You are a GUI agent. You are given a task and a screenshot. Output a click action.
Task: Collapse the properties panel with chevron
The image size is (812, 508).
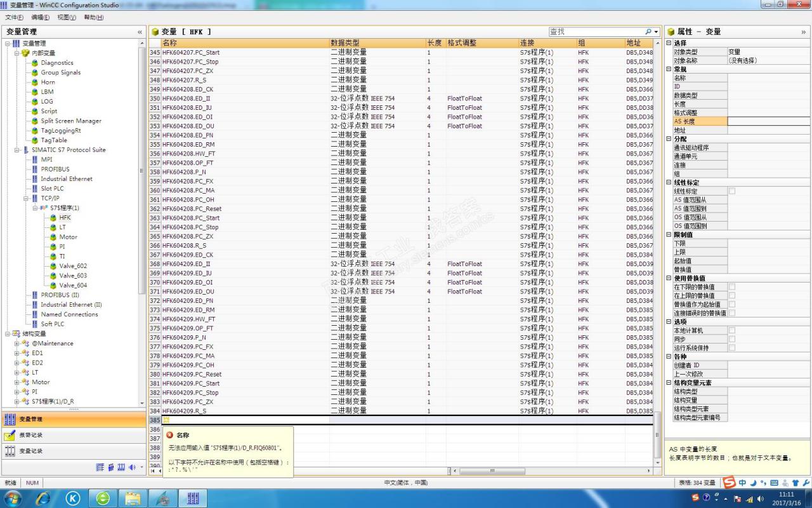tap(804, 32)
